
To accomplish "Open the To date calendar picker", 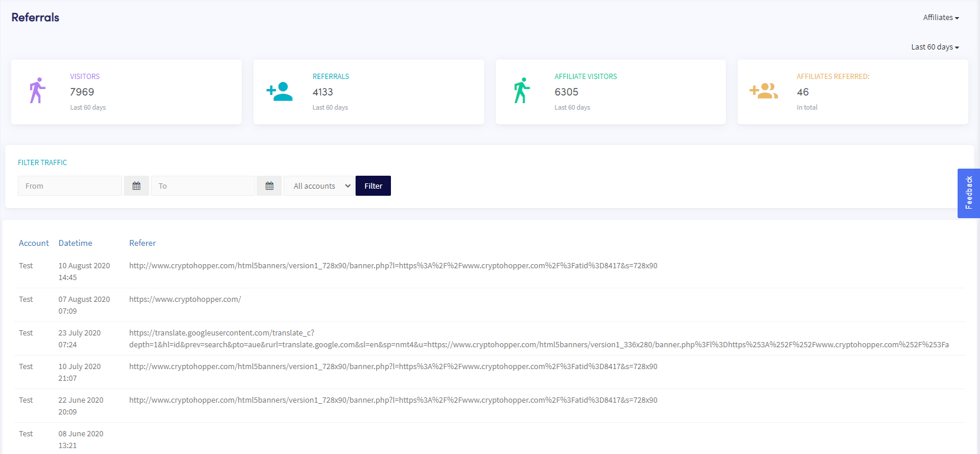I will pos(269,186).
